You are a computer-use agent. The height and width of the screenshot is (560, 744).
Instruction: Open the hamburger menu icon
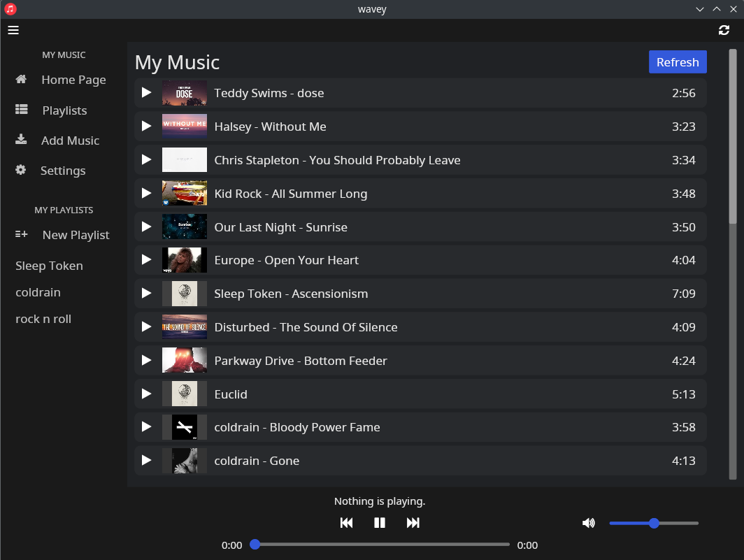(x=13, y=30)
